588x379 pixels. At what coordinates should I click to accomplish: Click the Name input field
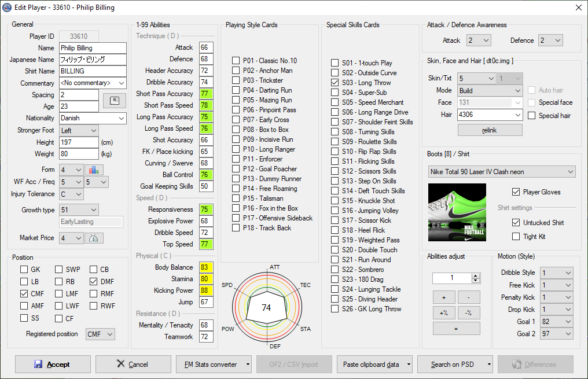pyautogui.click(x=93, y=48)
